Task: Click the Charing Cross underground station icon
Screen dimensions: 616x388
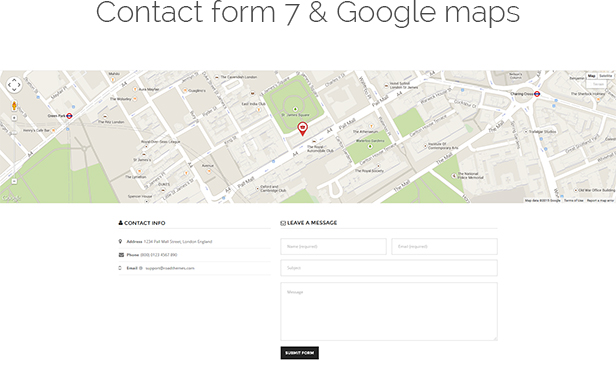Action: 537,94
